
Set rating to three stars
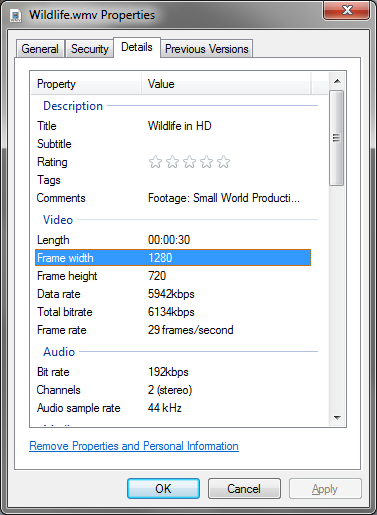[x=189, y=162]
